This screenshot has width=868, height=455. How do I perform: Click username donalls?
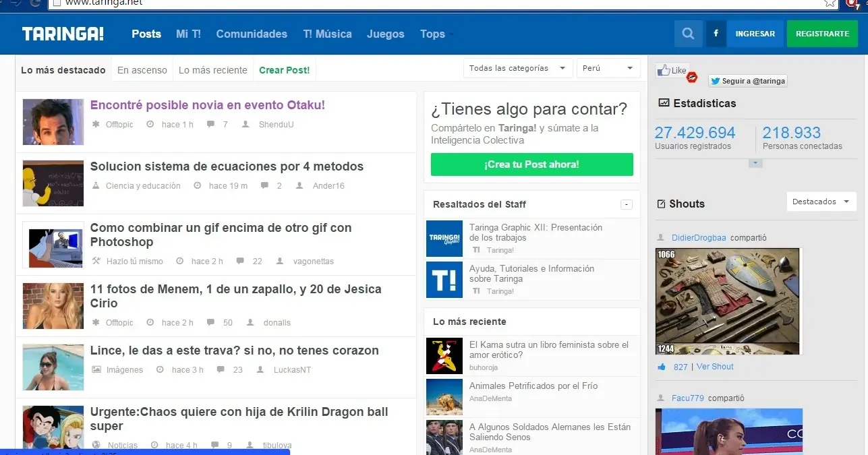(x=277, y=323)
